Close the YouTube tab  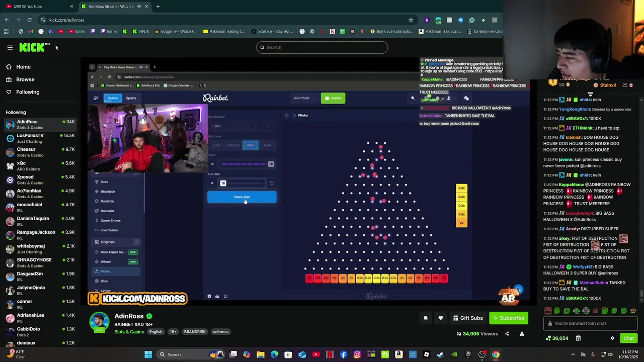(71, 7)
